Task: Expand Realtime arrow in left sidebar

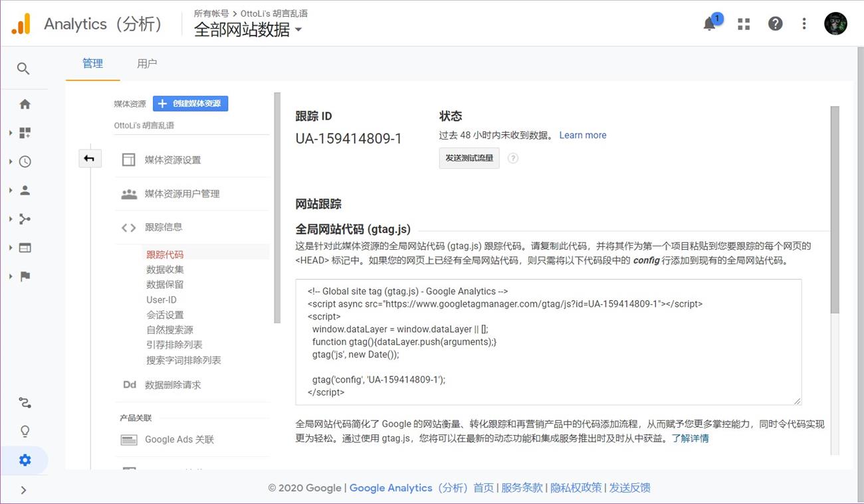Action: (11, 161)
